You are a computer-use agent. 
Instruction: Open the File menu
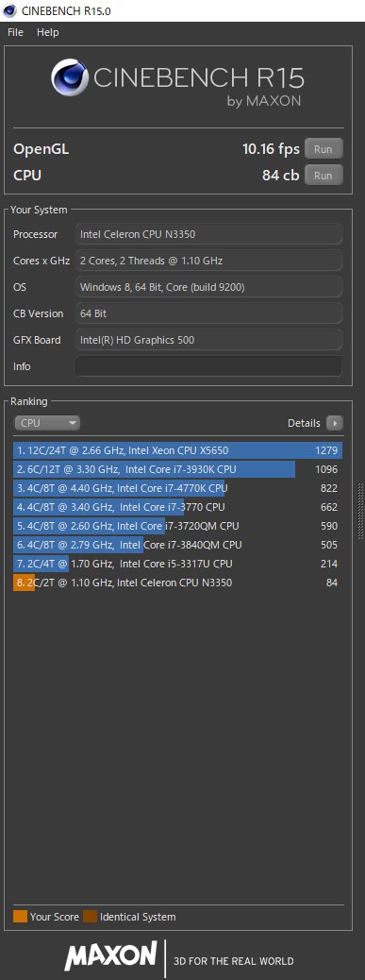point(15,32)
